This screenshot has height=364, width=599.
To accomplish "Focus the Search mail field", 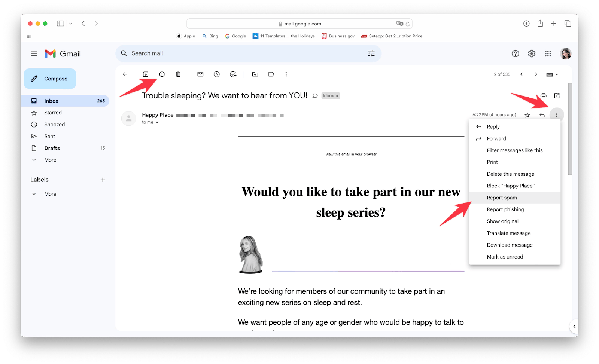I will 248,53.
